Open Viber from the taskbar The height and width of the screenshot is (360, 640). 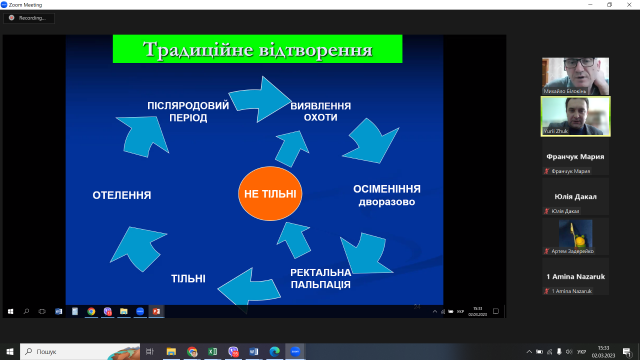click(233, 351)
